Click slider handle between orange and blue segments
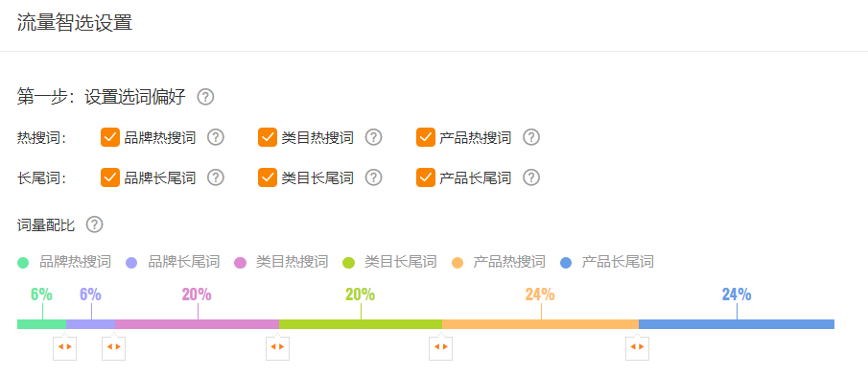868x377 pixels. pos(637,347)
